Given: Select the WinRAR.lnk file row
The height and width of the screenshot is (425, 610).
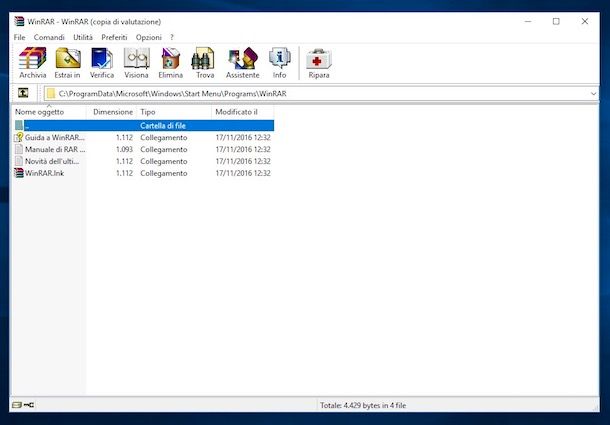Looking at the screenshot, I should (x=144, y=173).
